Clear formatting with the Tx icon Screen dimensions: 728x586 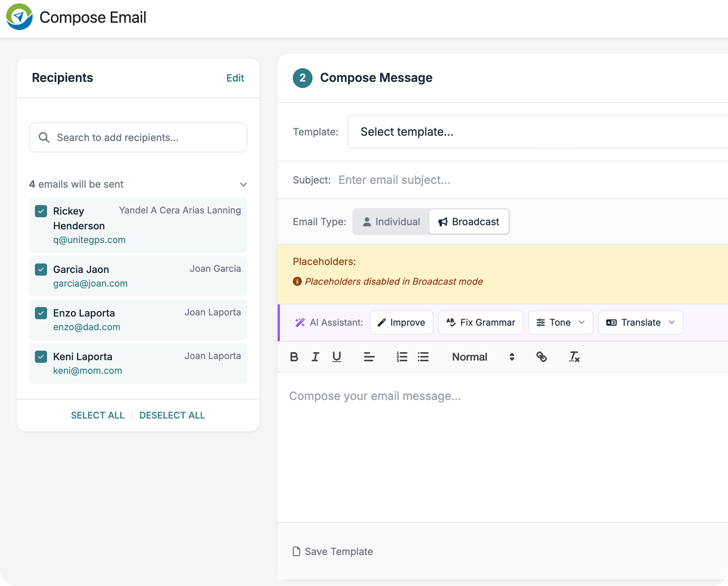click(574, 357)
